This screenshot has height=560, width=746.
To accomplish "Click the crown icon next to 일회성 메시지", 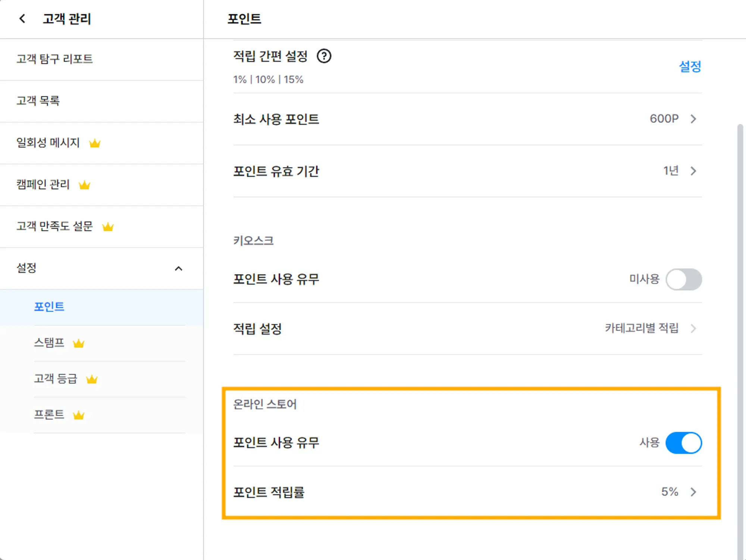I will [95, 143].
